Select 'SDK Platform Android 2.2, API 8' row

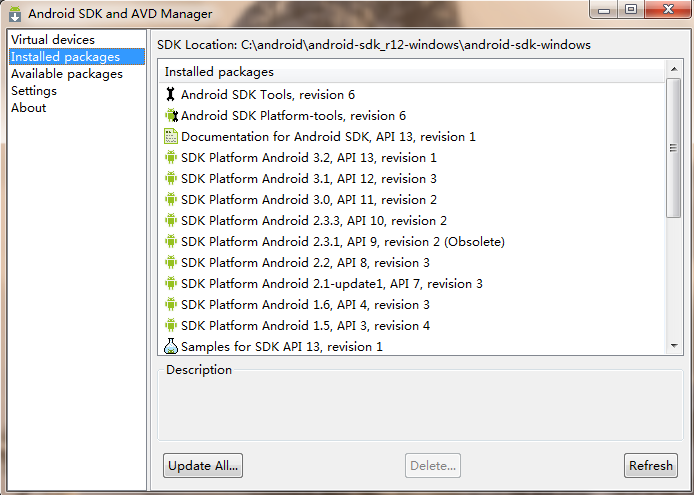coord(412,263)
